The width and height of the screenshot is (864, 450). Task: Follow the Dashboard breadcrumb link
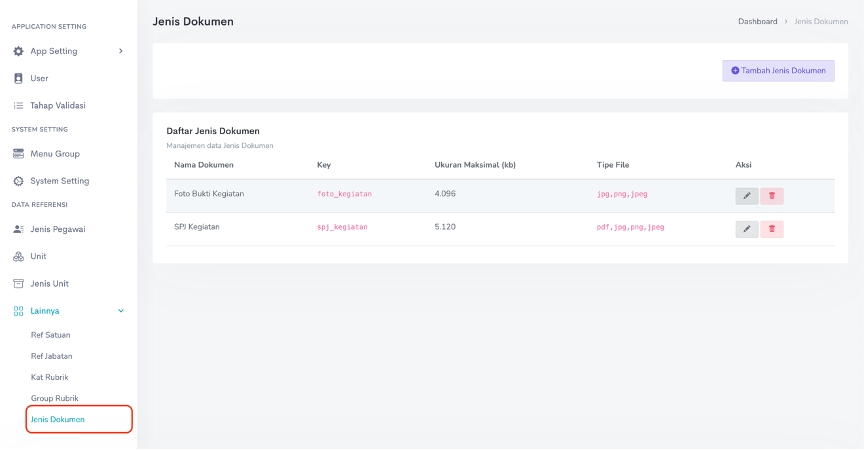(x=757, y=21)
